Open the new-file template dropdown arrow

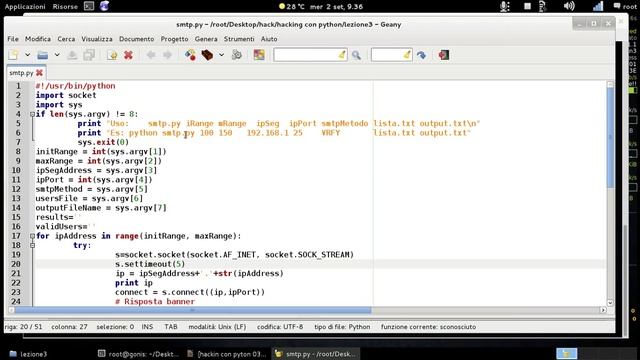(x=27, y=55)
